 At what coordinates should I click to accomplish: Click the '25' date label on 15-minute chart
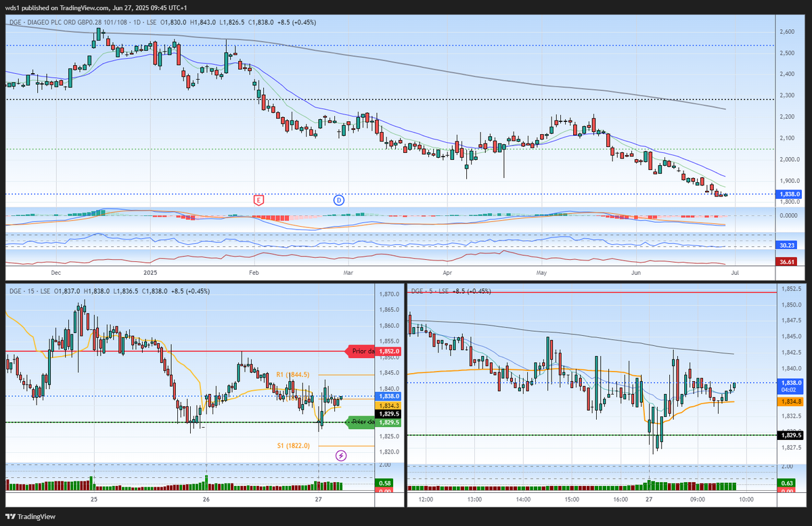94,499
